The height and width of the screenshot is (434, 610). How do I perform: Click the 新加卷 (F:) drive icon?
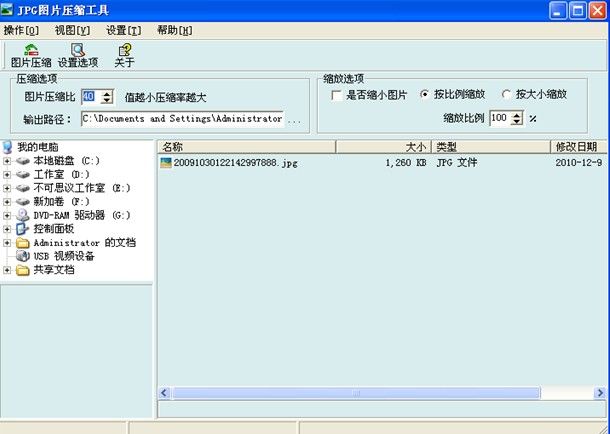point(23,201)
